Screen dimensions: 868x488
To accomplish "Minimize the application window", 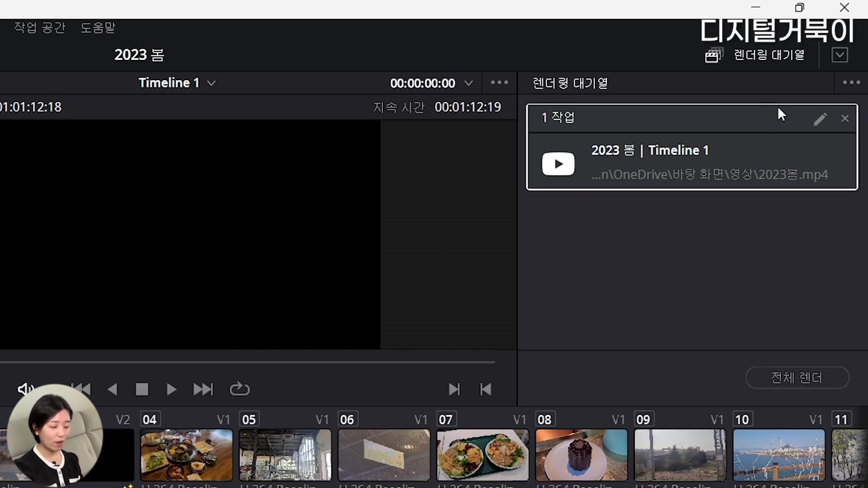I will click(x=756, y=8).
